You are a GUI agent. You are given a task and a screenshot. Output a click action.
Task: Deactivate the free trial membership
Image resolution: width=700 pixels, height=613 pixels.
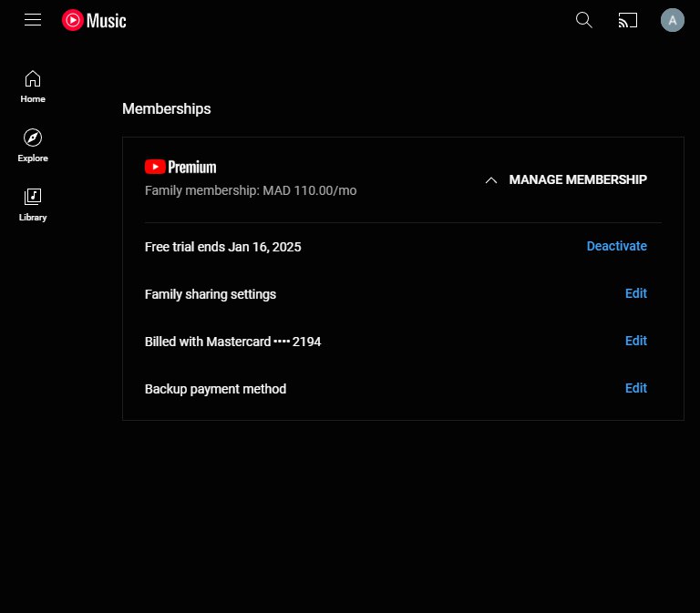coord(616,246)
